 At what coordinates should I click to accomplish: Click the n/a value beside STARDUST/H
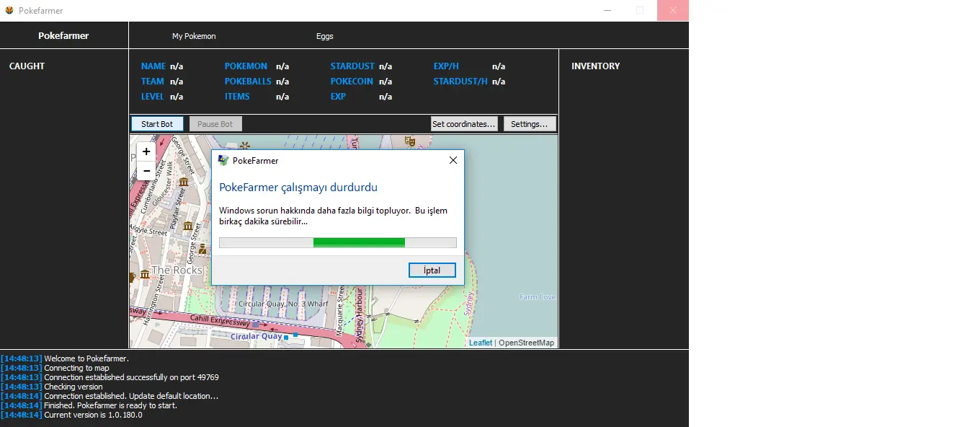pos(499,81)
